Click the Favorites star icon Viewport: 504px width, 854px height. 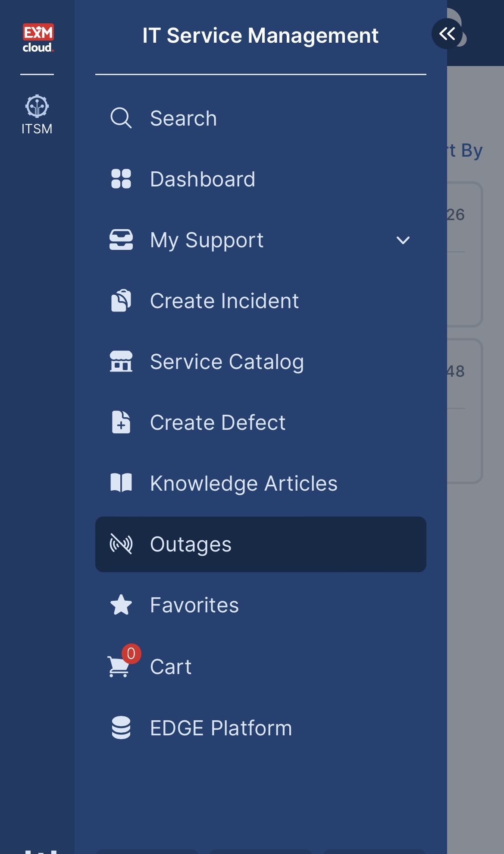click(121, 605)
